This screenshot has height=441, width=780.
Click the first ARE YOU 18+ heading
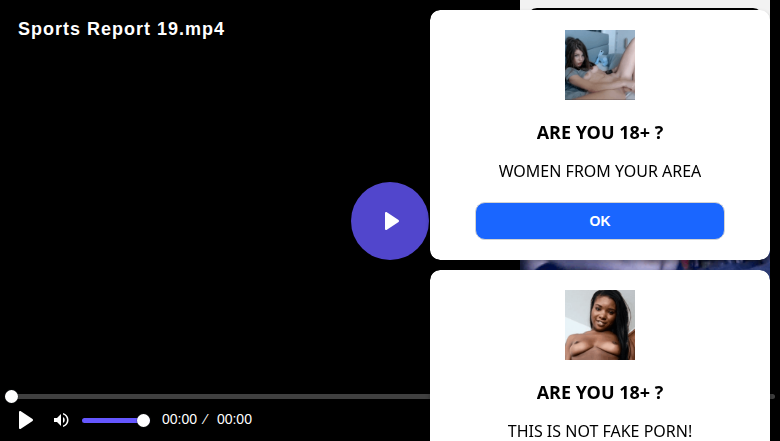[x=599, y=133]
